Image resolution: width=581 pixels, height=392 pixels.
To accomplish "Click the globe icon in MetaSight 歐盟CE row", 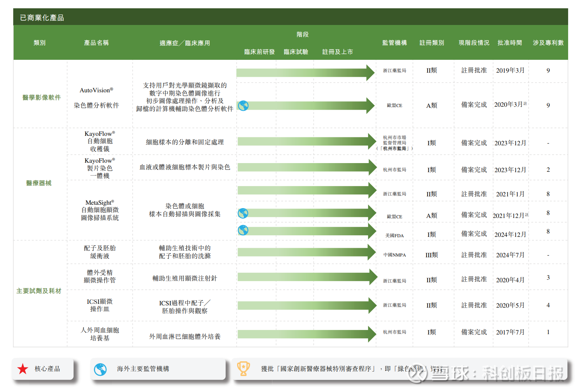I will coord(243,213).
